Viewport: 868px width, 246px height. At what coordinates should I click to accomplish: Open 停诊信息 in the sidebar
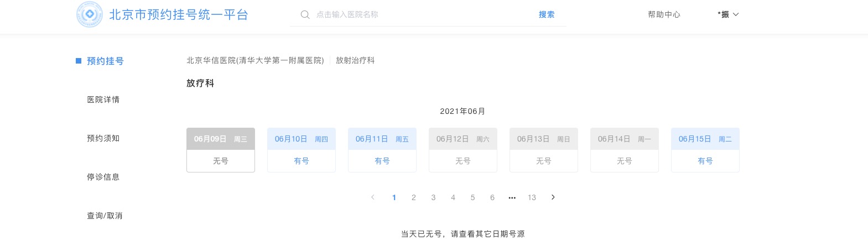pos(103,177)
